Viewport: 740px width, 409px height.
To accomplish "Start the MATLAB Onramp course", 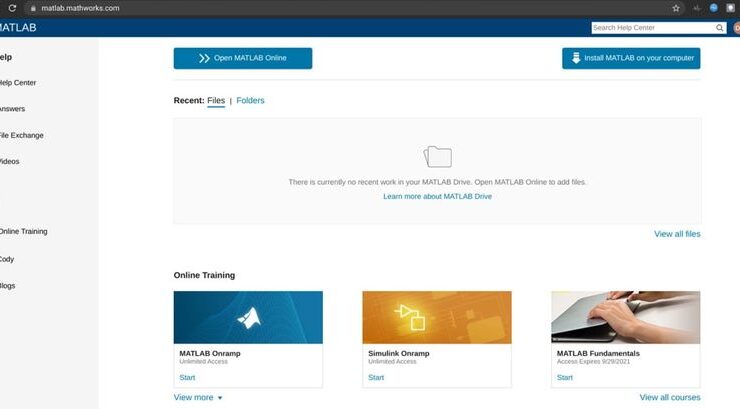I will [x=187, y=377].
